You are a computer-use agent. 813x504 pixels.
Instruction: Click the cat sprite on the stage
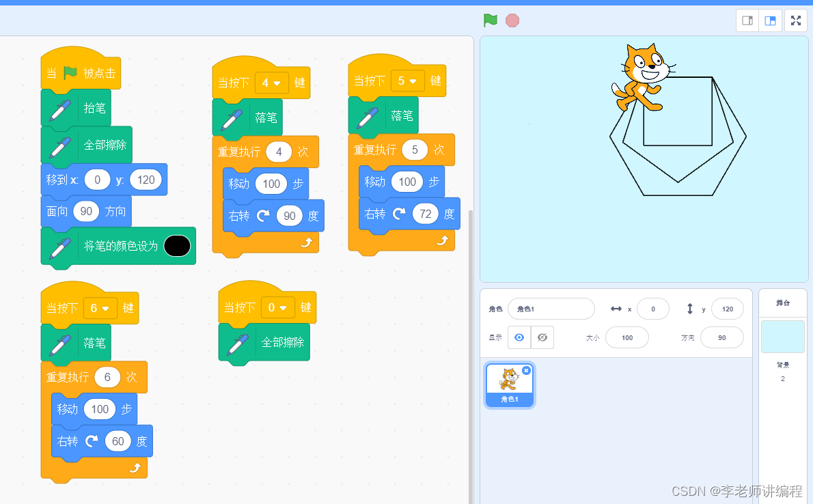coord(643,76)
